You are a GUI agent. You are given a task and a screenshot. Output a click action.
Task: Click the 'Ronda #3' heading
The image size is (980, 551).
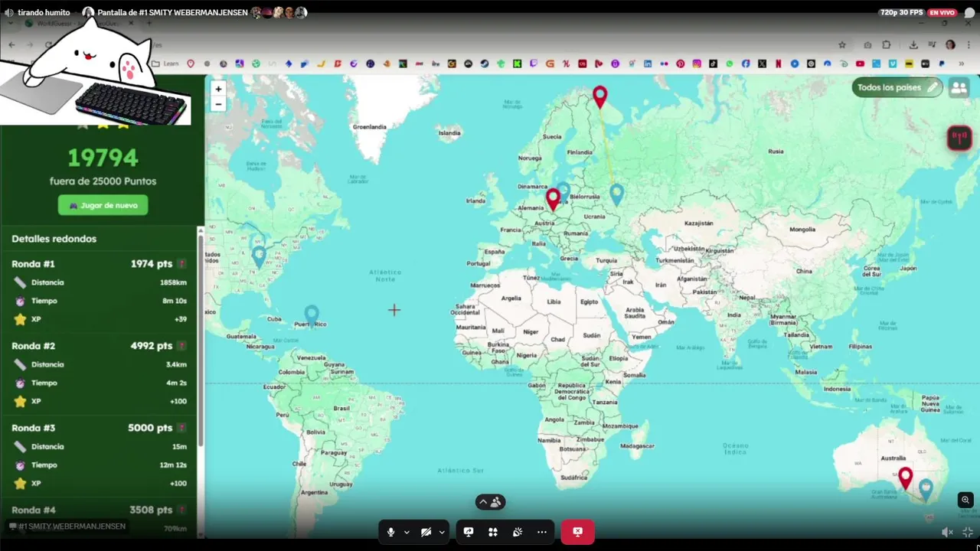[33, 428]
